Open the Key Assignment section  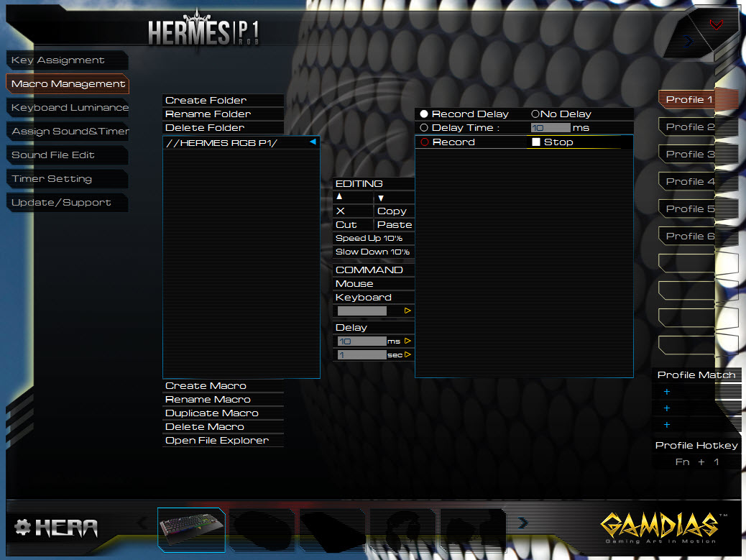pos(67,60)
